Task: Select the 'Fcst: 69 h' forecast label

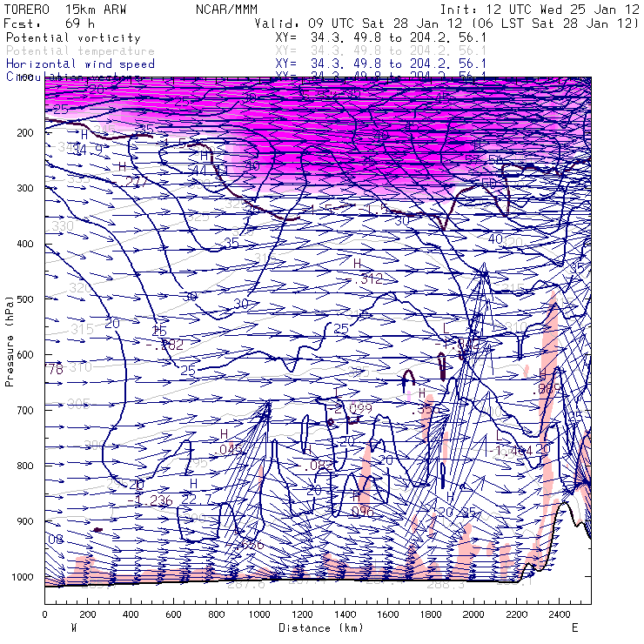Action: click(x=50, y=23)
